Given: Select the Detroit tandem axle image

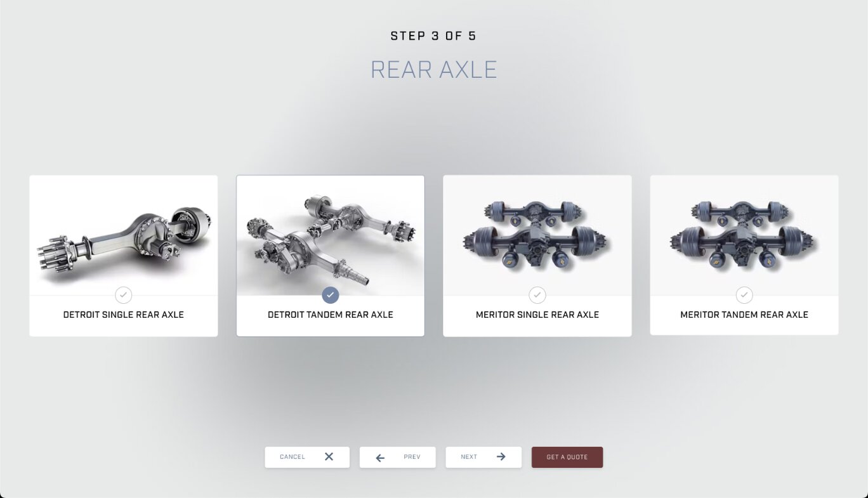Looking at the screenshot, I should pyautogui.click(x=331, y=235).
